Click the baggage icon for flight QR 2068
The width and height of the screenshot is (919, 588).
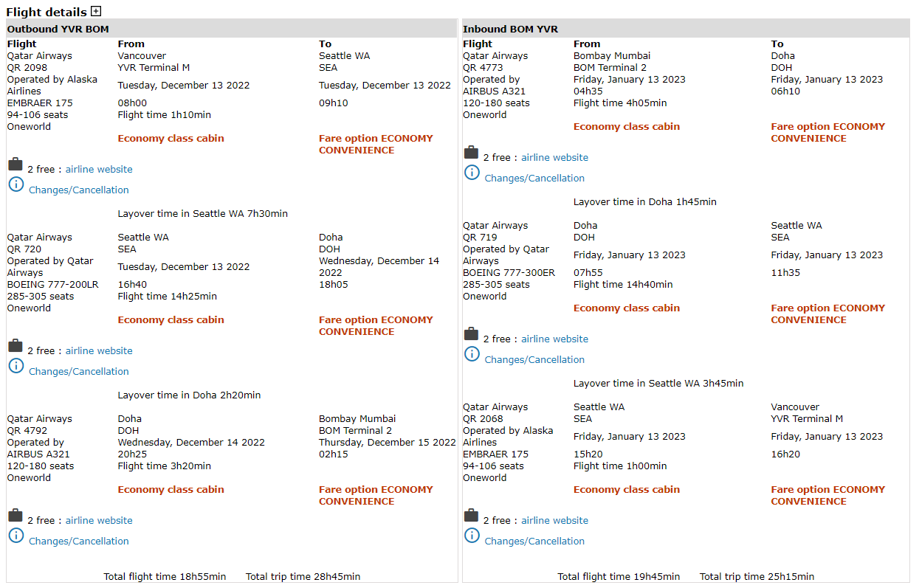pos(471,516)
